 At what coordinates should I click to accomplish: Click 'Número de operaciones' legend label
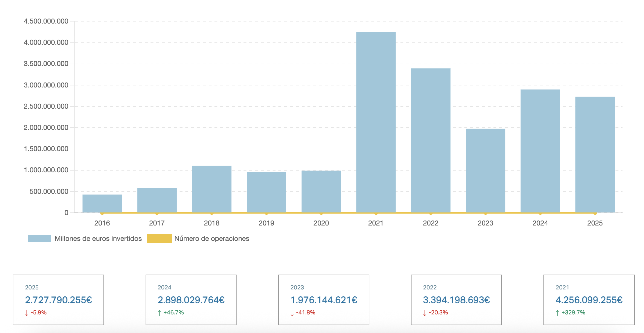click(212, 239)
